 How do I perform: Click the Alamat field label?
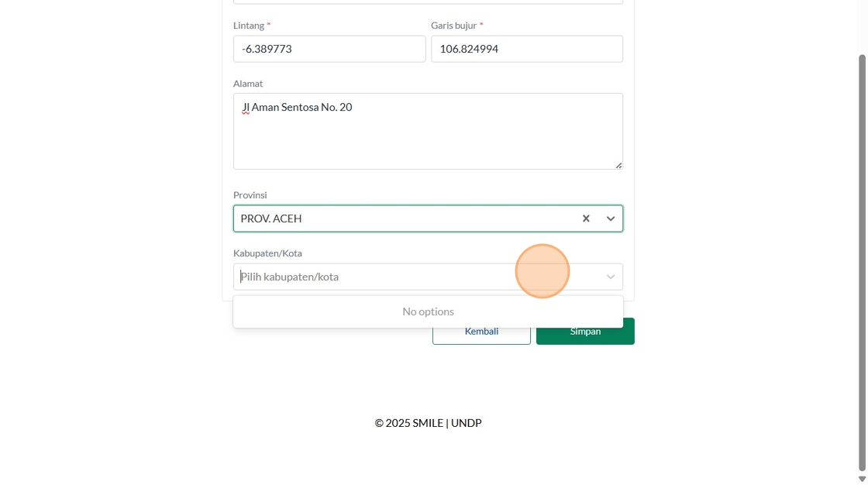248,84
